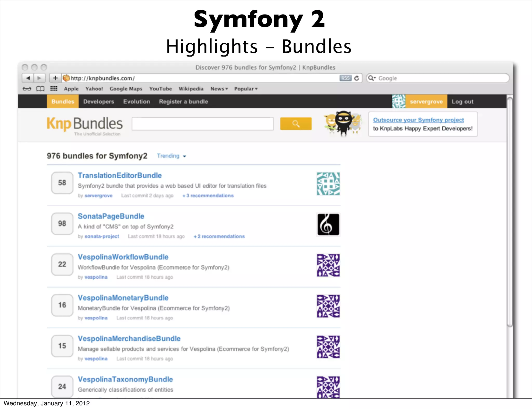Image resolution: width=532 pixels, height=409 pixels.
Task: Click the servergrove avatar in the navbar
Action: click(x=399, y=101)
